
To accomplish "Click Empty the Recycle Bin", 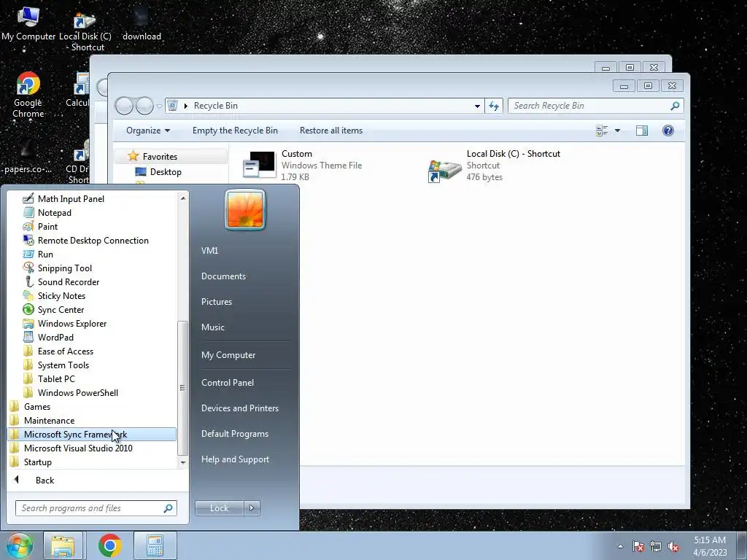I will click(235, 131).
